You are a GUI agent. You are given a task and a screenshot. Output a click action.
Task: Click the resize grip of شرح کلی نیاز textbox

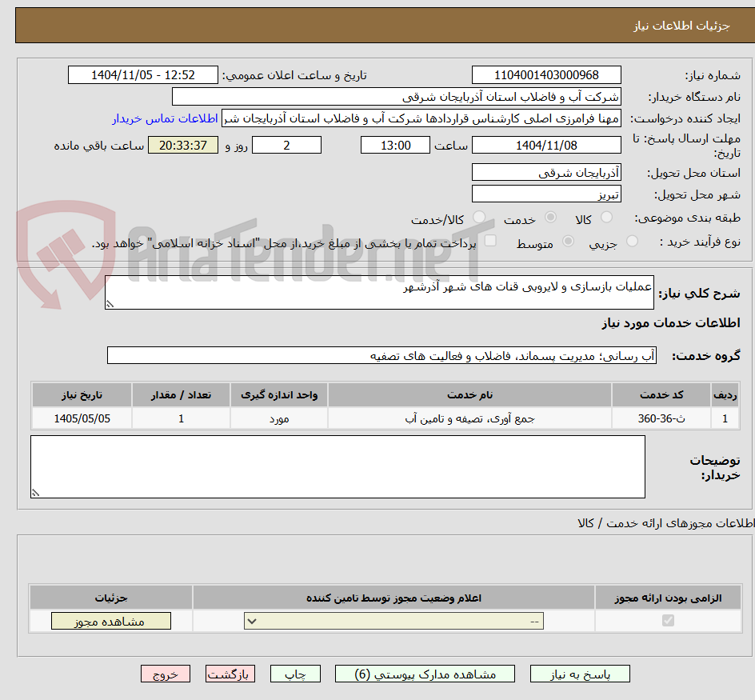point(109,305)
